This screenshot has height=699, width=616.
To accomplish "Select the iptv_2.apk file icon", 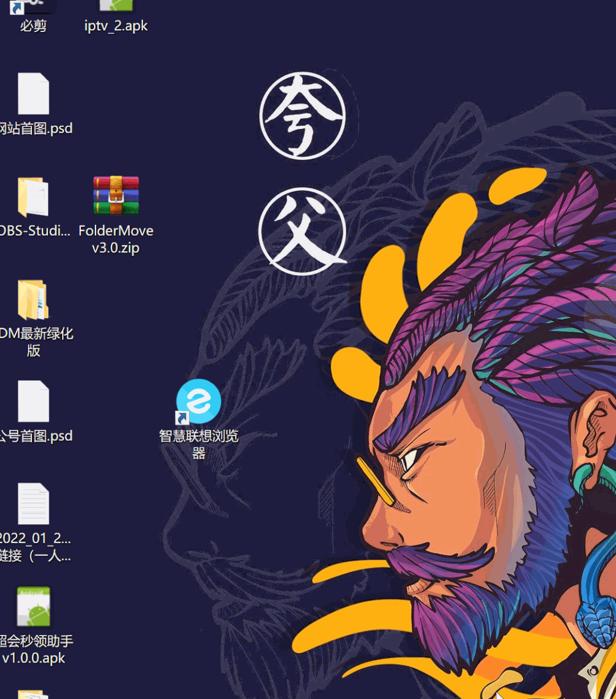I will click(x=116, y=6).
